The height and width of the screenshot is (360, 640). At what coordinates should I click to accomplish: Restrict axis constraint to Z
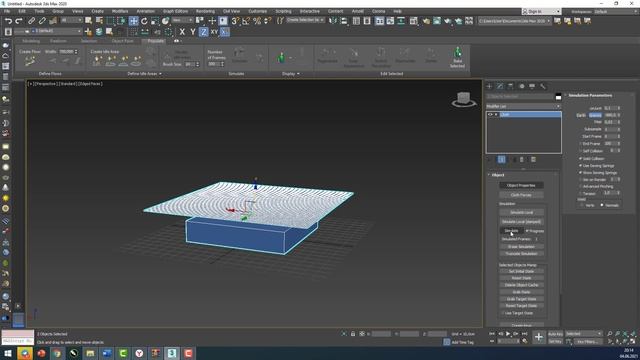[203, 32]
